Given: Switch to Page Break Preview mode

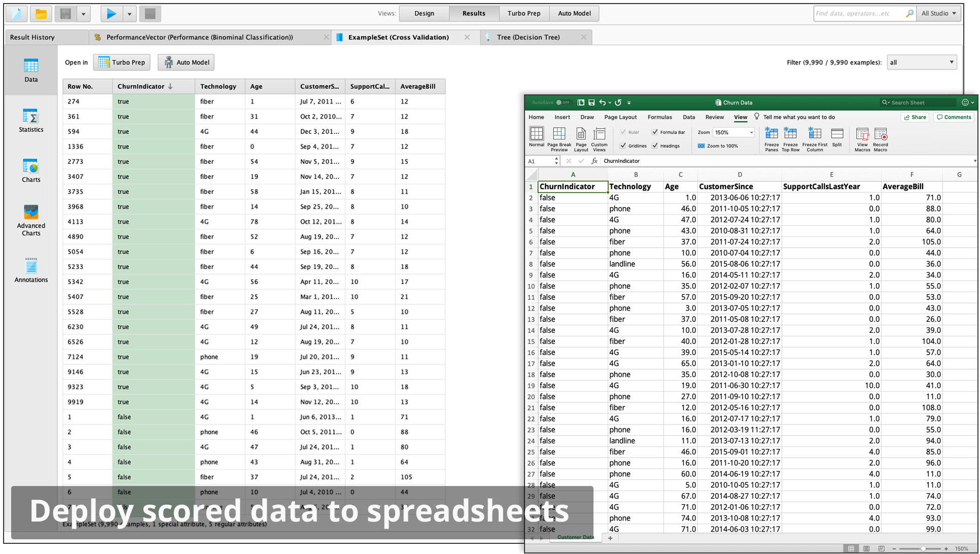Looking at the screenshot, I should [558, 138].
